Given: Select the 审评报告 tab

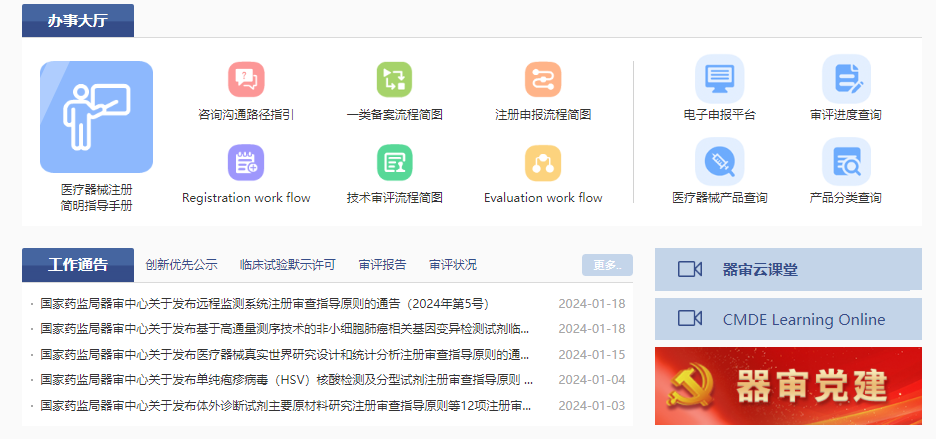Looking at the screenshot, I should point(383,265).
